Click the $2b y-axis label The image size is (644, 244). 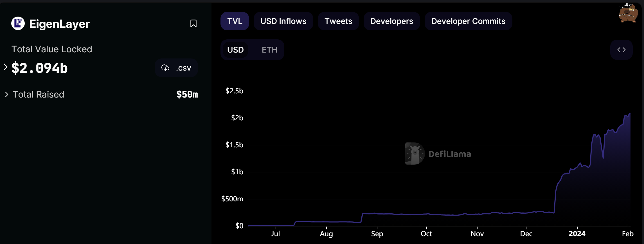[237, 118]
